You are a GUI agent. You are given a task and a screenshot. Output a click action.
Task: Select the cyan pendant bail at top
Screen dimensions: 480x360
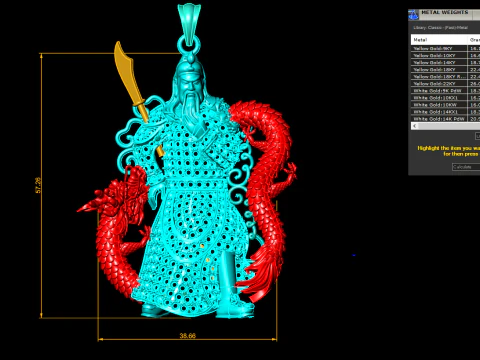(x=189, y=23)
